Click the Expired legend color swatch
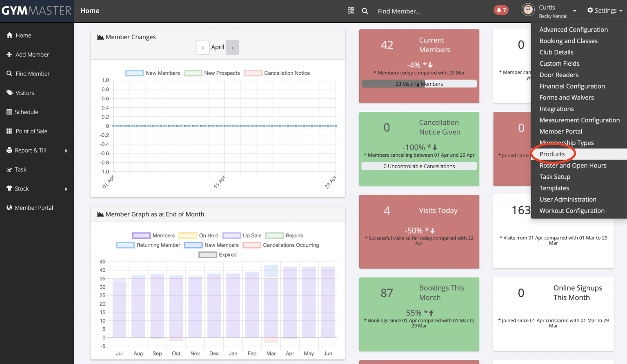 pos(207,255)
